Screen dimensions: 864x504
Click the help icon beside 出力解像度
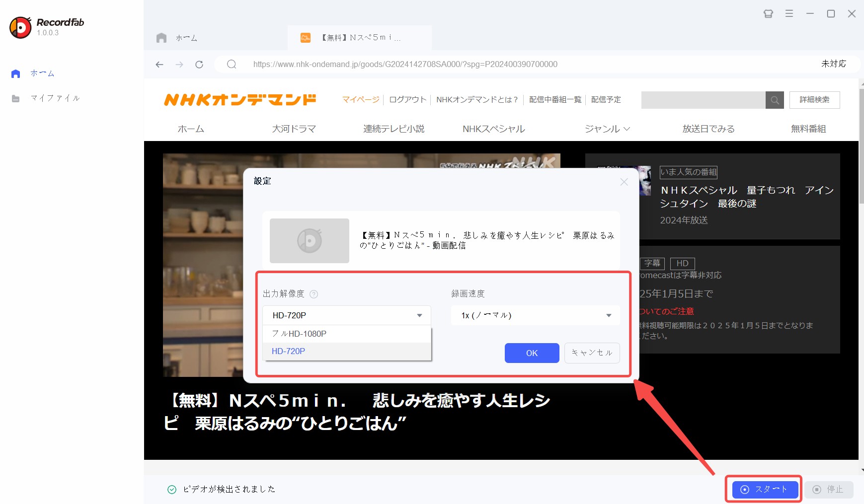(x=314, y=294)
